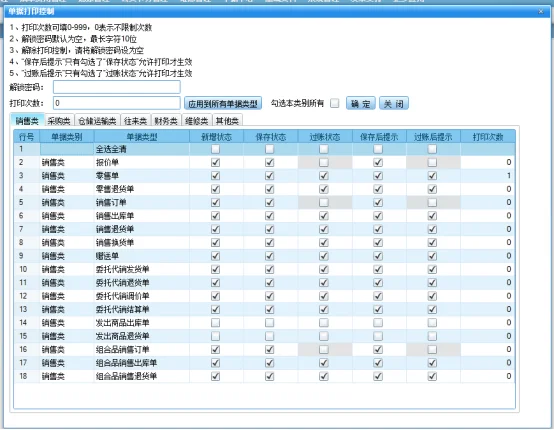
Task: Open the 仓储运输类 tab
Action: tap(97, 121)
